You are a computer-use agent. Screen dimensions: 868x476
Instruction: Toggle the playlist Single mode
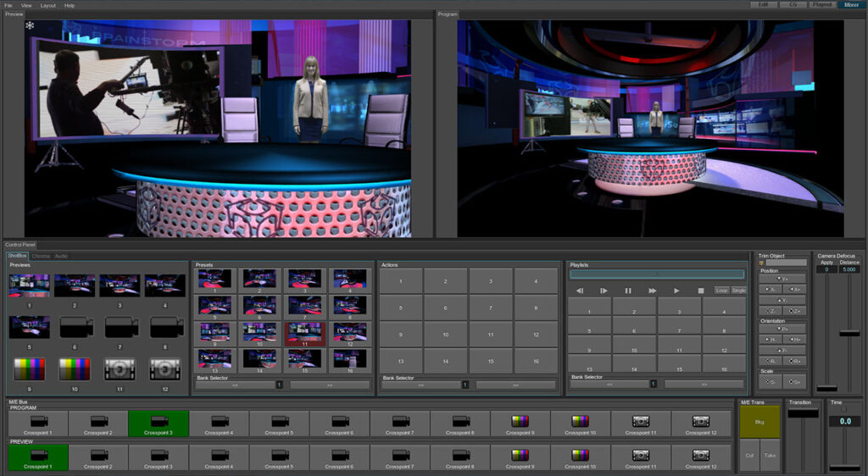coord(739,291)
